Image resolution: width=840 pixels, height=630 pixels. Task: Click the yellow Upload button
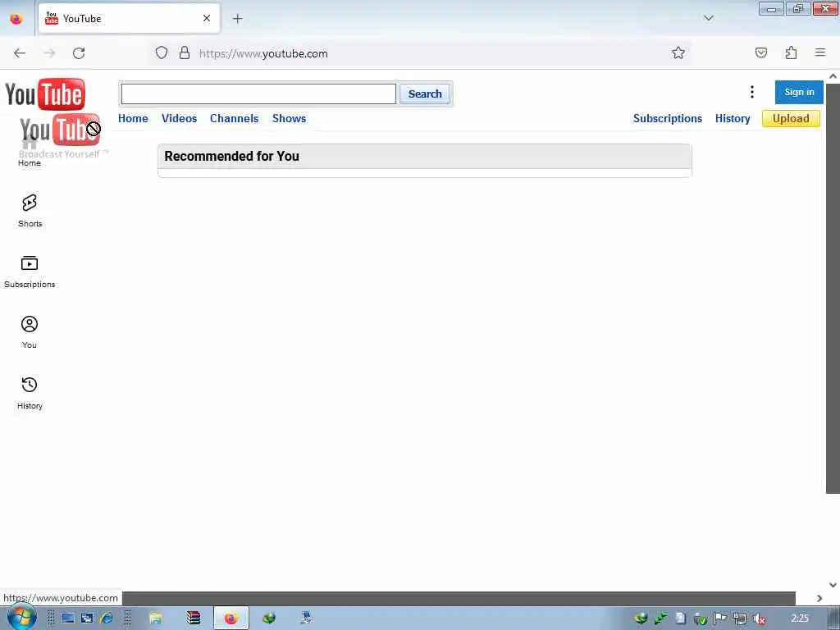tap(791, 118)
